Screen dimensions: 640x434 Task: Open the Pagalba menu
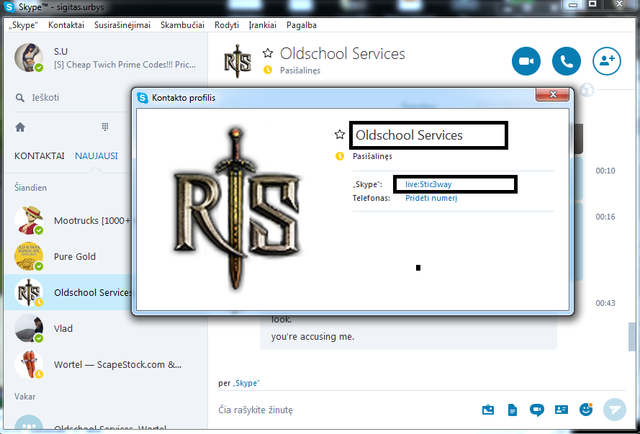coord(301,25)
